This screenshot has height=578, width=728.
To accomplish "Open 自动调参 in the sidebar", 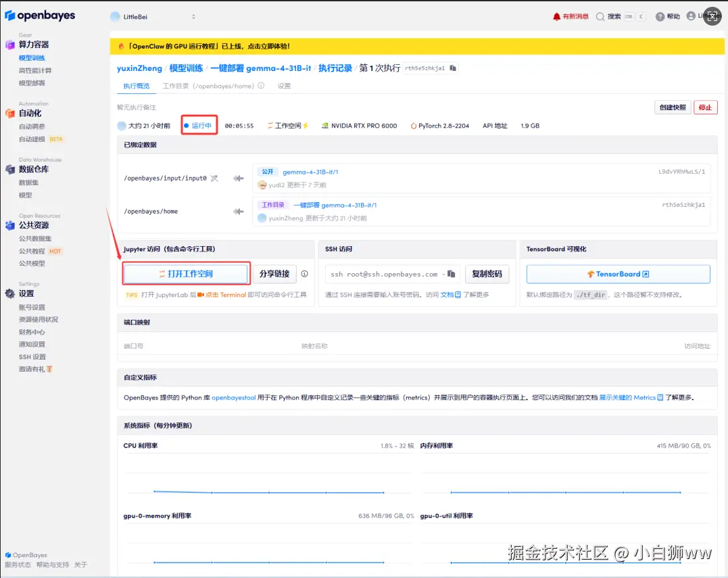I will [32, 126].
